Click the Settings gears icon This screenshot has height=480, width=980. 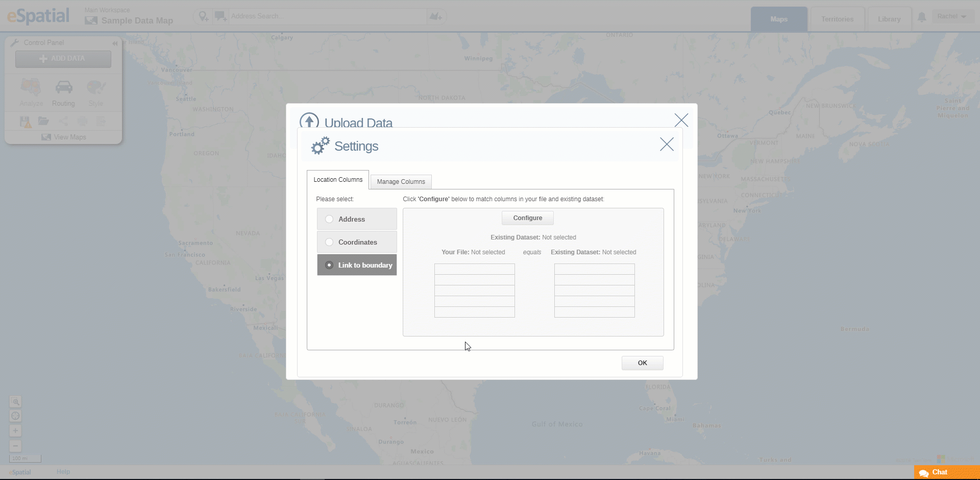pos(321,146)
